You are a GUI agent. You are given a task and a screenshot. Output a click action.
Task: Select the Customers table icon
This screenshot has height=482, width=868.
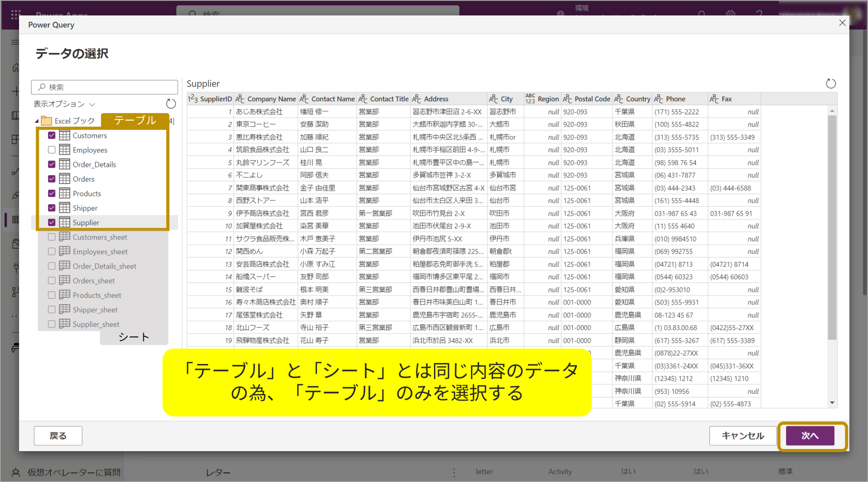65,135
